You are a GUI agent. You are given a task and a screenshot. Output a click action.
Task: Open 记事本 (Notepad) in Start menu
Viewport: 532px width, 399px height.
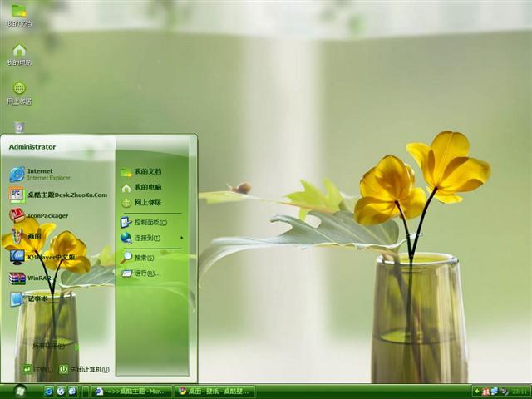pos(28,299)
